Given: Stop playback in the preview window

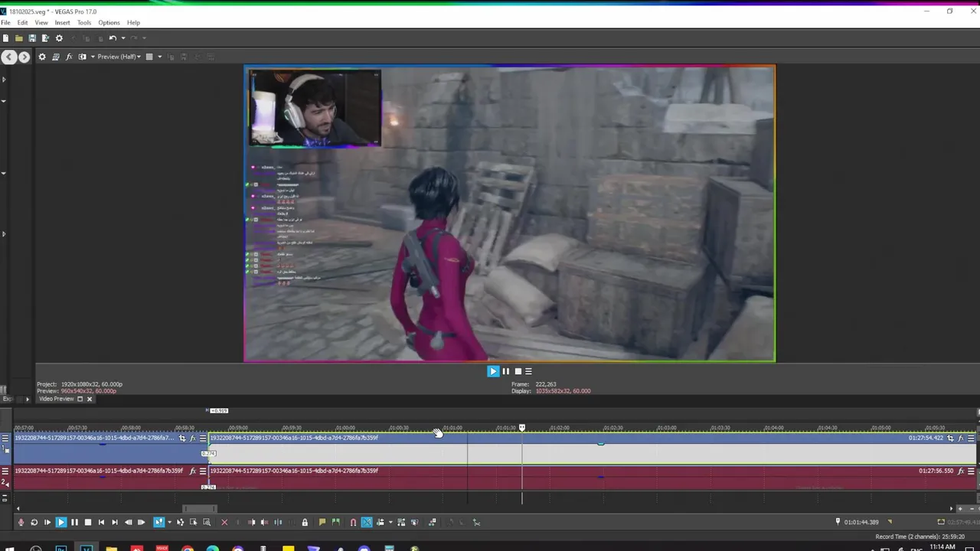Looking at the screenshot, I should [x=518, y=371].
